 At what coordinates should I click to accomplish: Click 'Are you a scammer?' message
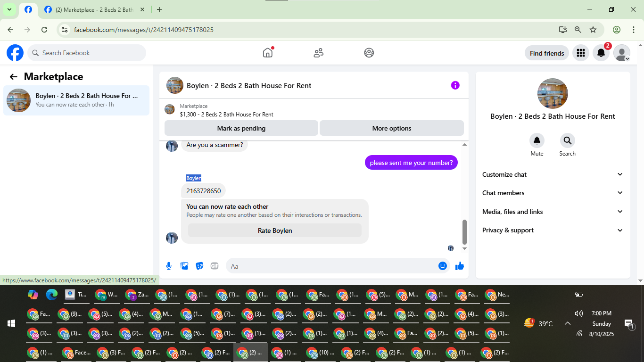point(215,145)
